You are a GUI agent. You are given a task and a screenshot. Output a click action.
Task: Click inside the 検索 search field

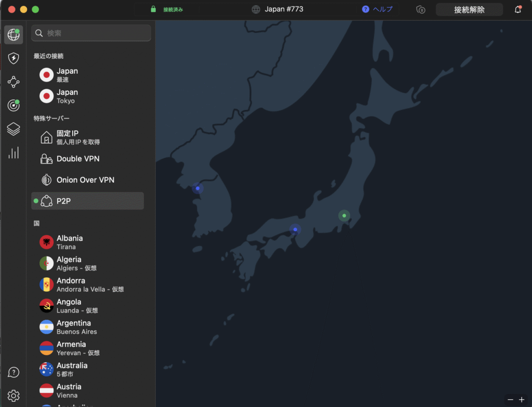[91, 33]
